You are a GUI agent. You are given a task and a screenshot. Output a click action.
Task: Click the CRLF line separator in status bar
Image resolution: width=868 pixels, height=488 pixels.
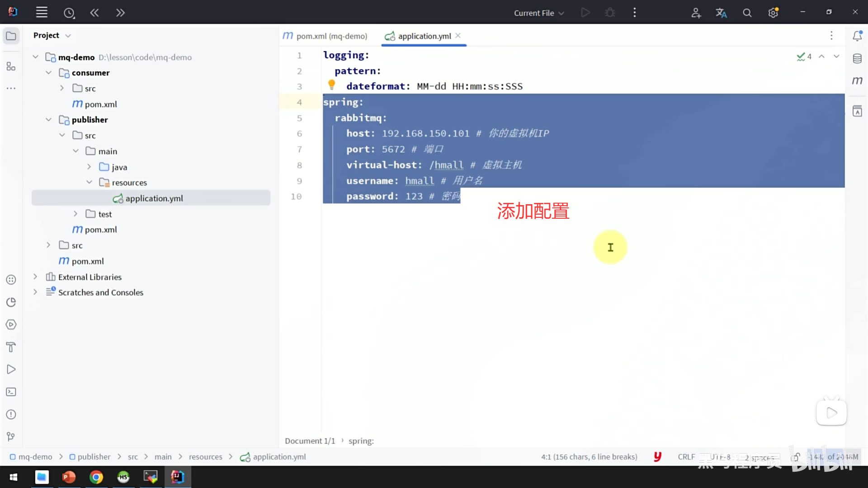click(686, 457)
